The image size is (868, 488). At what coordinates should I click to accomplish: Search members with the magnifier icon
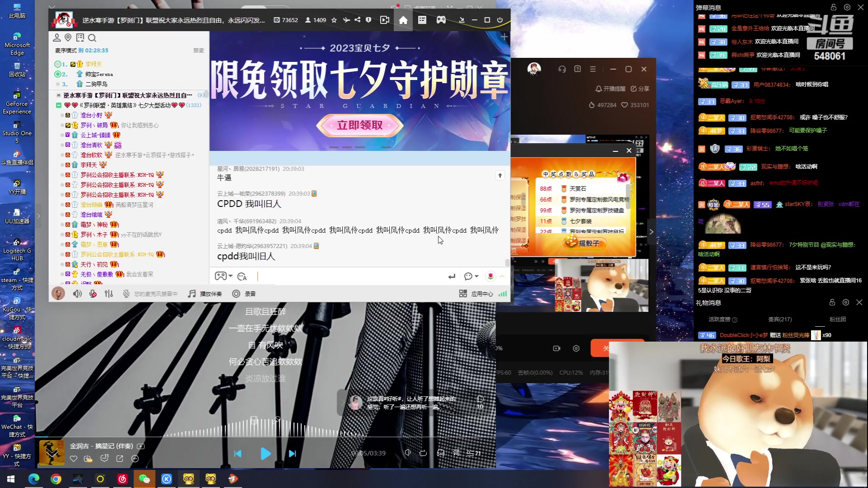coord(92,38)
